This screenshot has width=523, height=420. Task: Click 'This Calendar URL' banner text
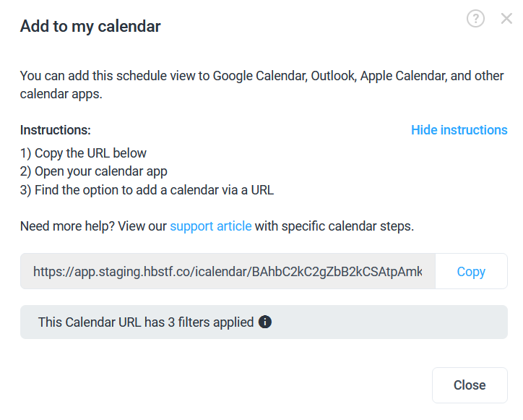[x=90, y=322]
